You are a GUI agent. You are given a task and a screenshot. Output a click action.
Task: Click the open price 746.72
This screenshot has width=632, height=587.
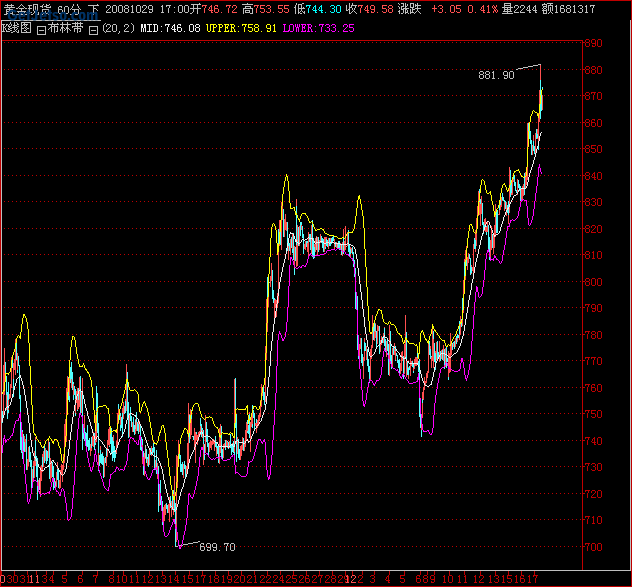tap(219, 9)
